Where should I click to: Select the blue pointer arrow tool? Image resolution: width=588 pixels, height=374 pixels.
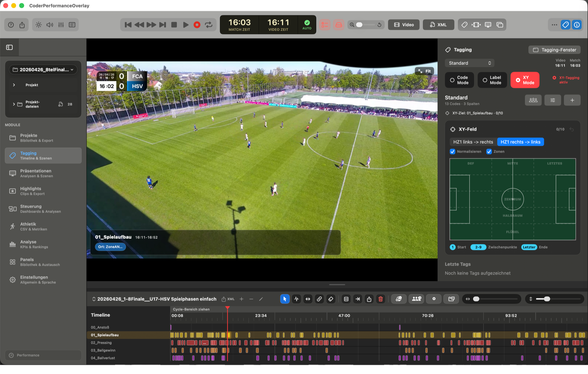[x=285, y=299]
